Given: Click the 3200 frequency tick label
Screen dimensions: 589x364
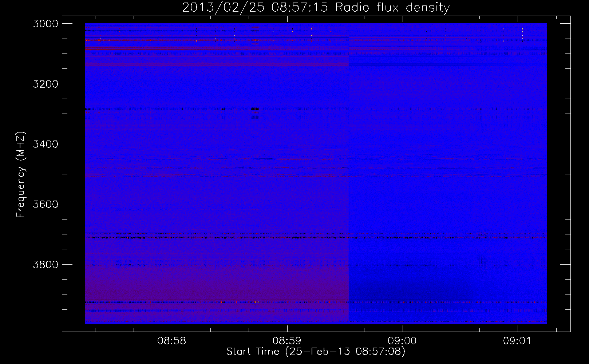Looking at the screenshot, I should tap(46, 84).
